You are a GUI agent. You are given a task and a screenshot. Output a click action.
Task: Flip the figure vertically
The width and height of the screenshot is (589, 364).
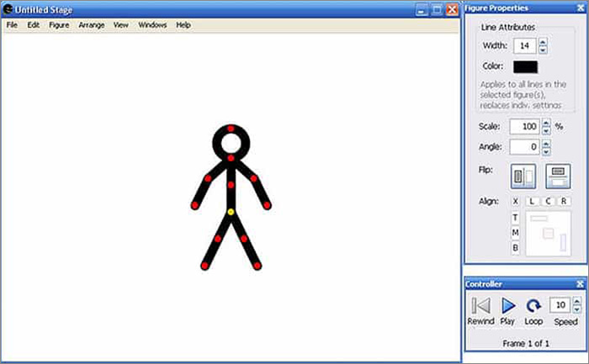557,176
